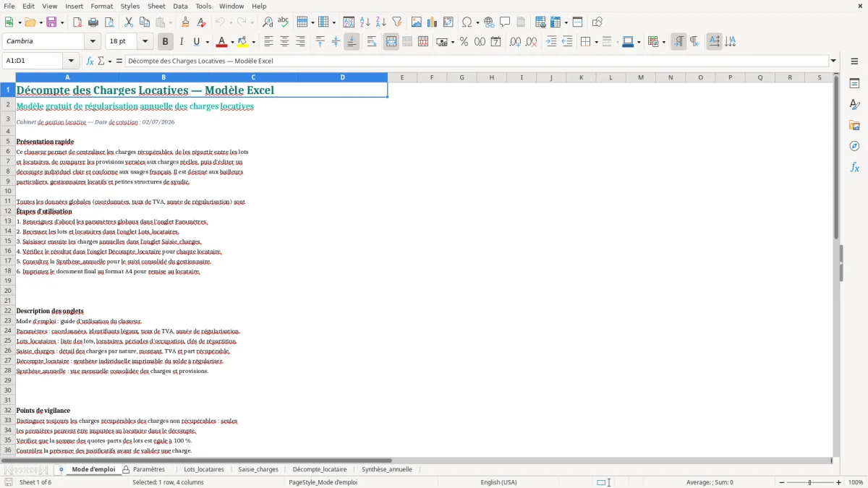This screenshot has width=868, height=488.
Task: Increase indent
Action: coord(551,42)
